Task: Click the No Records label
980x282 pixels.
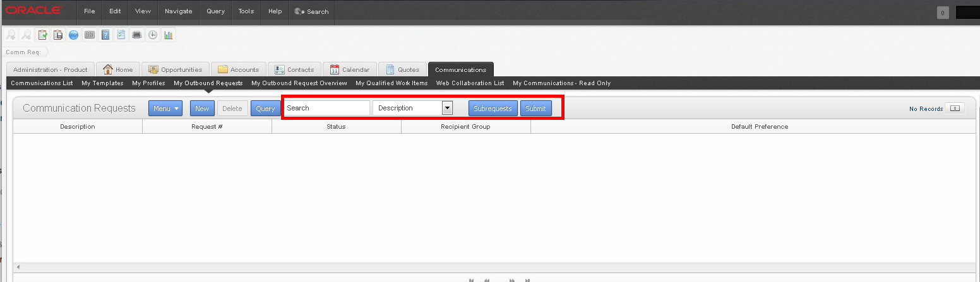Action: click(x=926, y=109)
